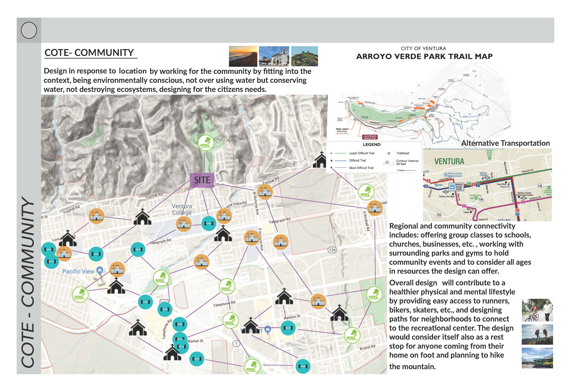
Task: Click the Bristol Rd street label
Action: (x=368, y=348)
